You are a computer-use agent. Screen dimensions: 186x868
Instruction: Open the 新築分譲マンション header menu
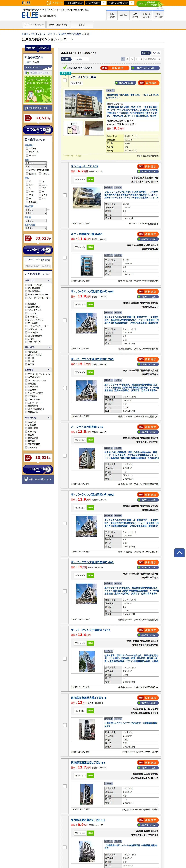(146, 15)
